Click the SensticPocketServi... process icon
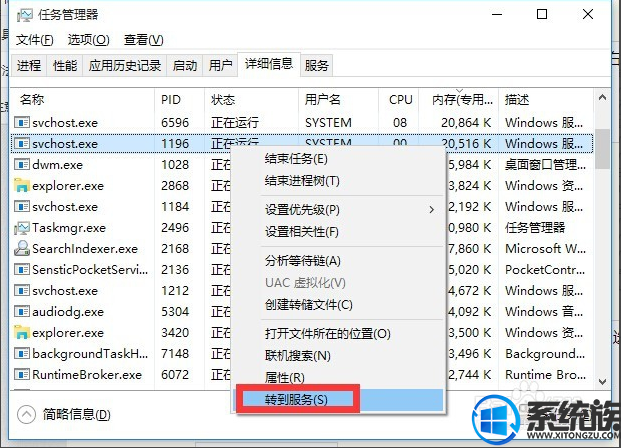Screen dimensions: 621x448 [22, 269]
